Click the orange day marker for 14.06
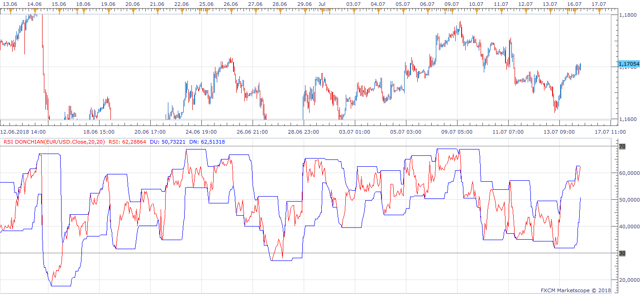Viewport: 644px width, 294px height. pyautogui.click(x=36, y=11)
